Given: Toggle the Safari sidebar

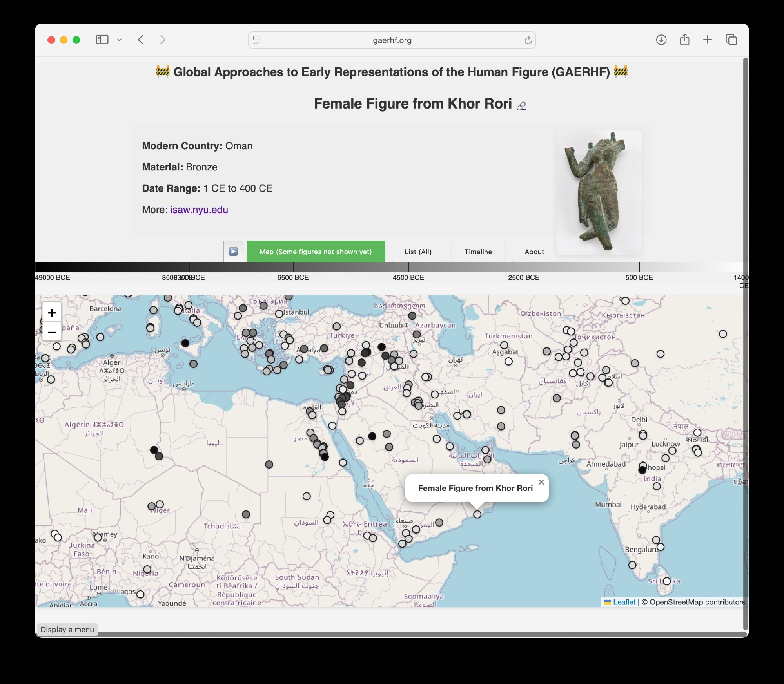Looking at the screenshot, I should click(102, 40).
